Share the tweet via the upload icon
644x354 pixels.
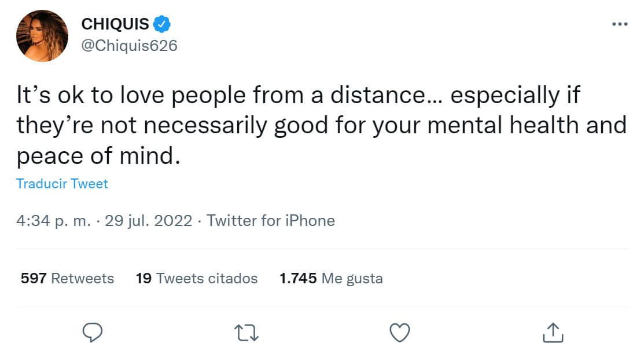coord(554,332)
